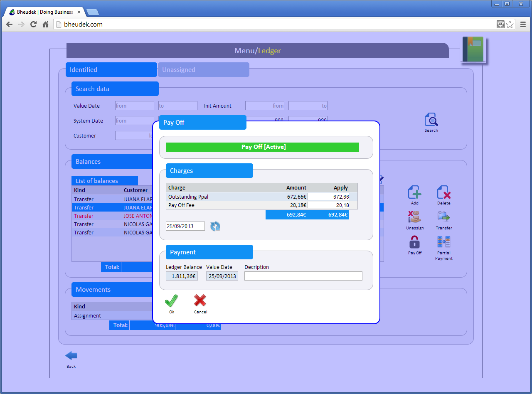
Task: Click the Back arrow icon
Action: pos(71,356)
